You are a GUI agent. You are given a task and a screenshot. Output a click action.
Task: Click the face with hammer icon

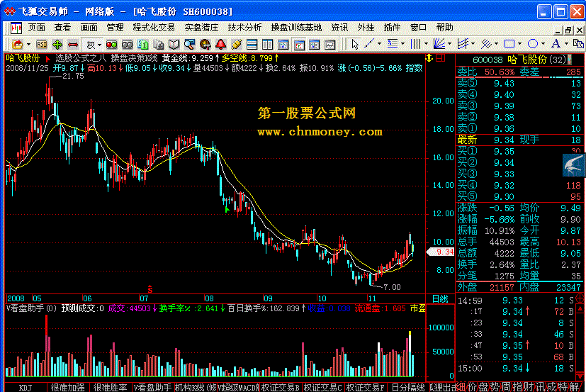point(205,45)
